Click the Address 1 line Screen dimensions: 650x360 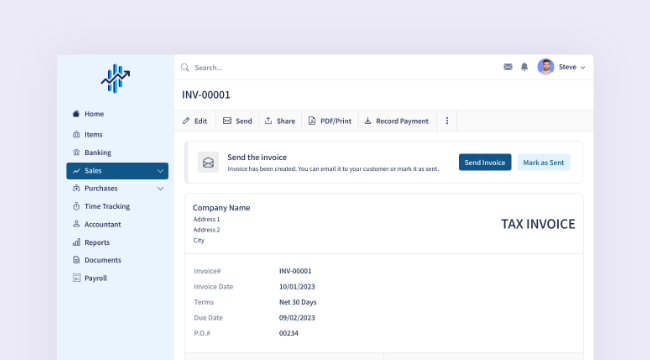pyautogui.click(x=206, y=219)
